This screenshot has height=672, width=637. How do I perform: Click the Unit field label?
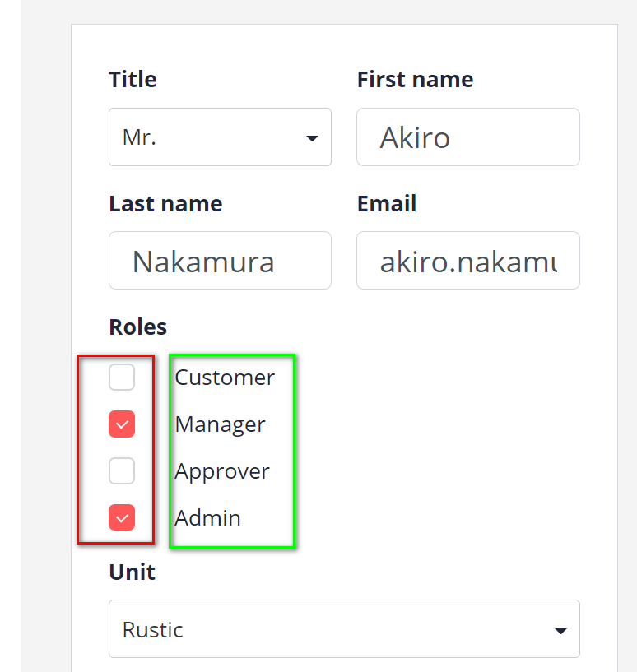click(x=132, y=572)
